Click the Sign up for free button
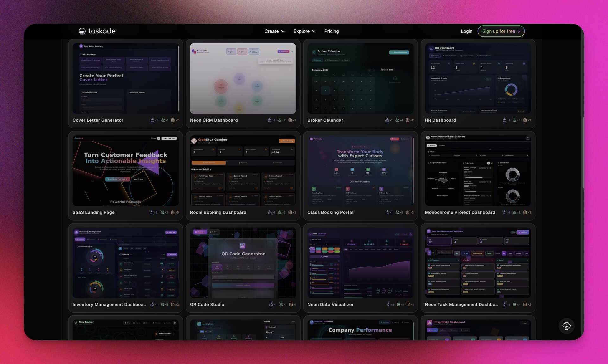This screenshot has width=608, height=364. pyautogui.click(x=501, y=31)
